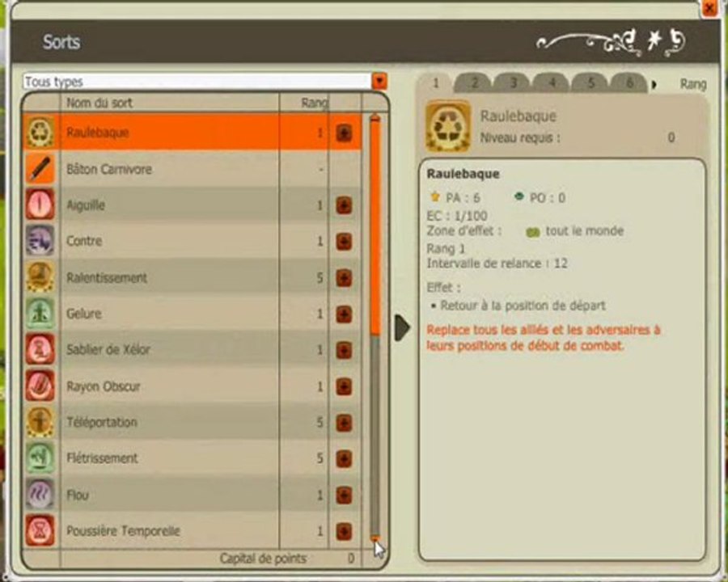Viewport: 728px width, 582px height.
Task: Select the Flétrissement spell icon
Action: tap(40, 458)
